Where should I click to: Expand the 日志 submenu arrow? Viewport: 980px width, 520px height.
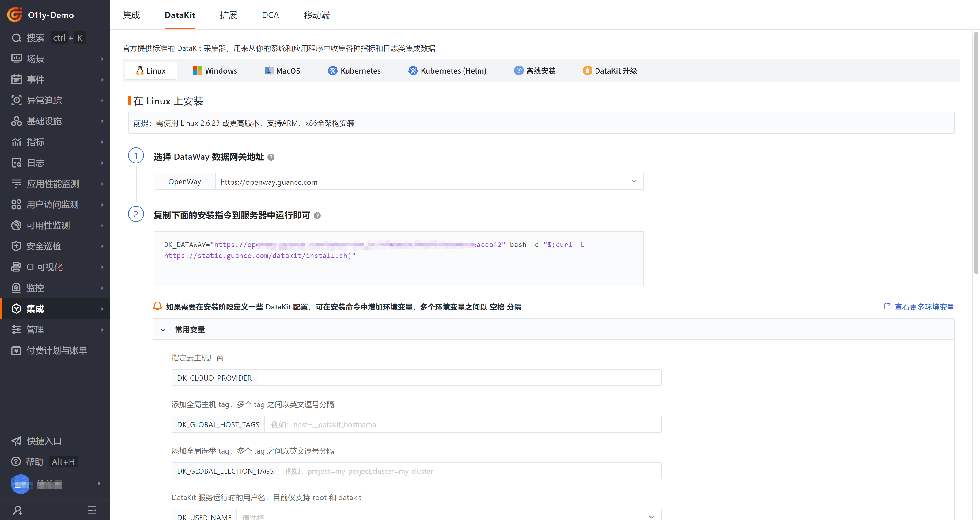tap(102, 163)
